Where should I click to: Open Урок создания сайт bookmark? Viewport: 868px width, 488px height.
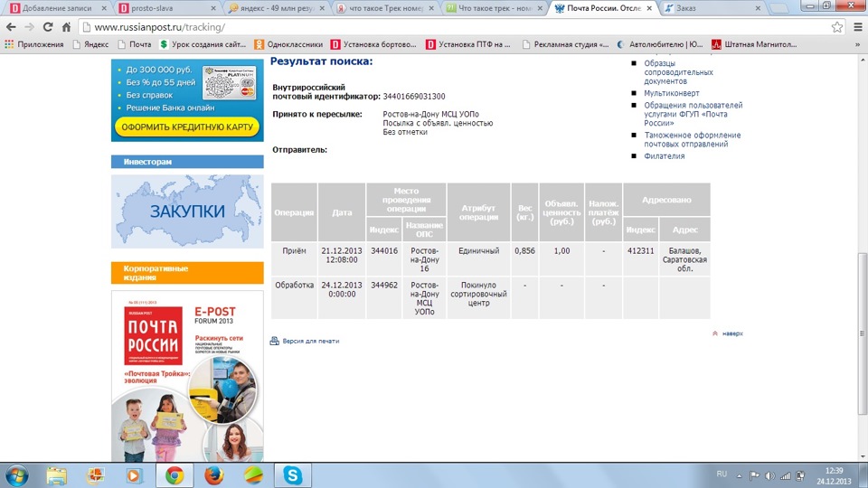[203, 44]
